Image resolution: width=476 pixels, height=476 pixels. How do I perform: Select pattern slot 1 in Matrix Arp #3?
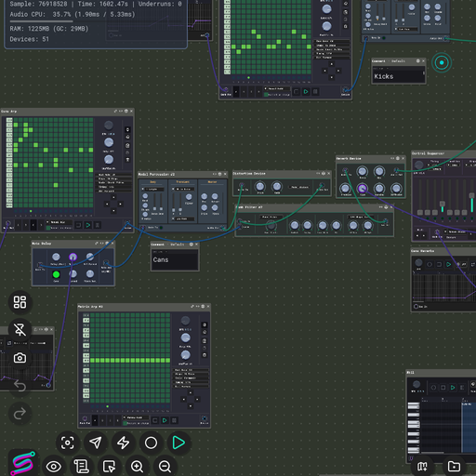(95, 420)
